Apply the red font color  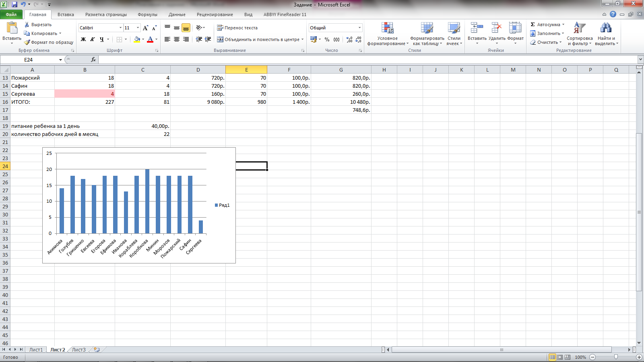click(150, 39)
